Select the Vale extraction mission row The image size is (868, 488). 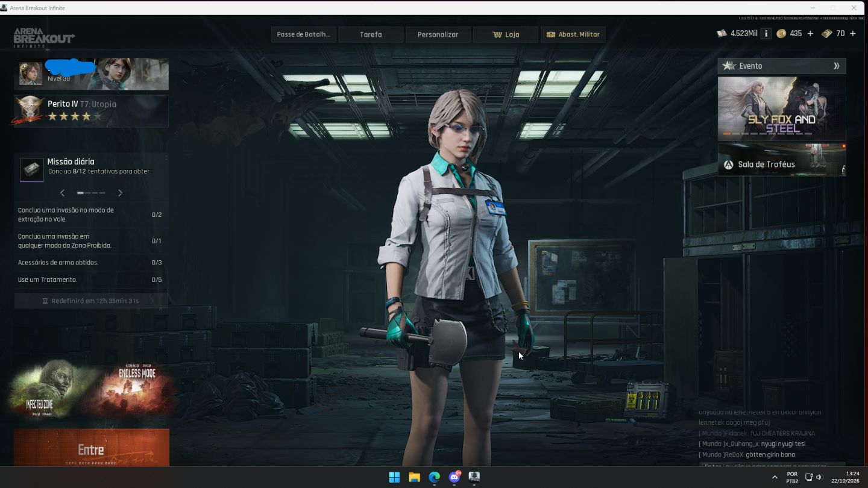(x=91, y=214)
